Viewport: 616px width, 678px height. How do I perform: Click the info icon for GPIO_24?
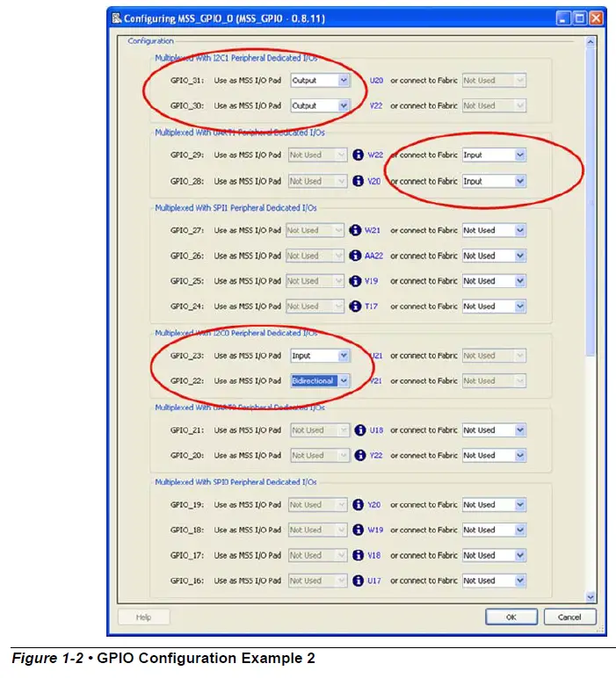355,307
